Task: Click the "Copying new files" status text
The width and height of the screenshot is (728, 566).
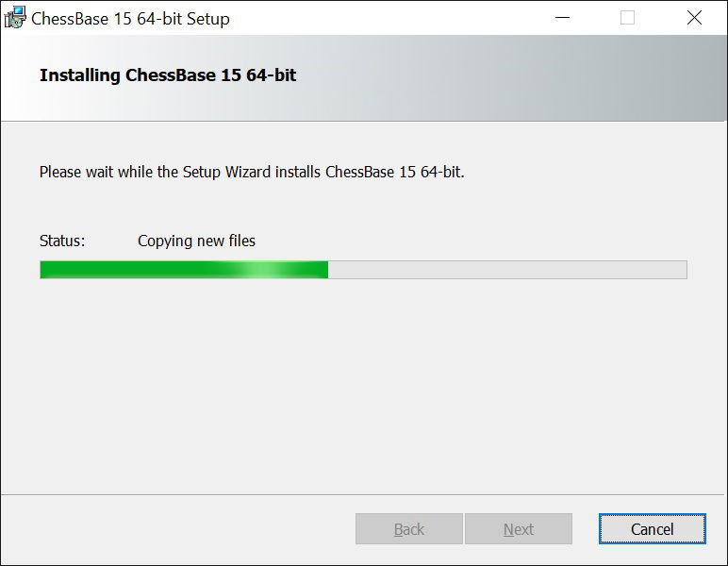Action: click(196, 241)
